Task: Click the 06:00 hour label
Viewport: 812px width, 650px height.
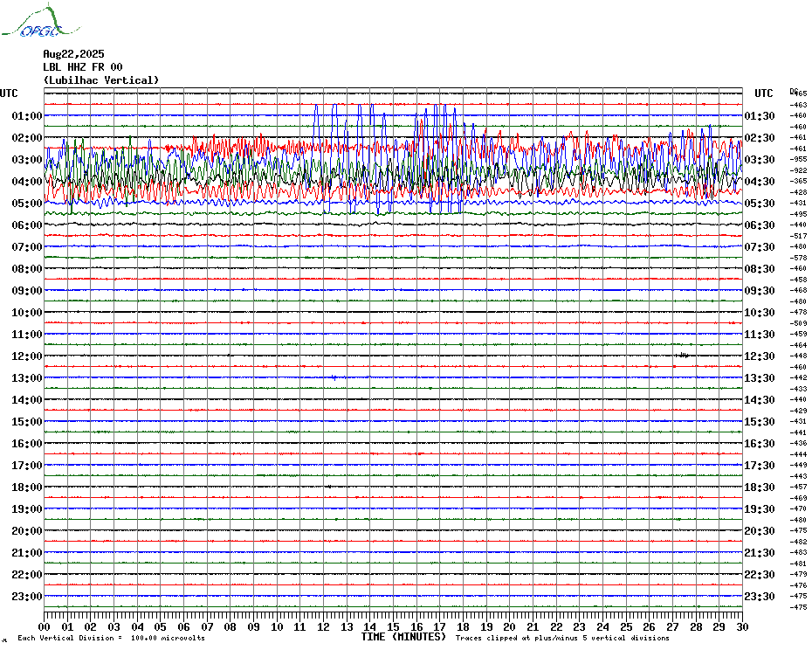Action: (x=27, y=225)
